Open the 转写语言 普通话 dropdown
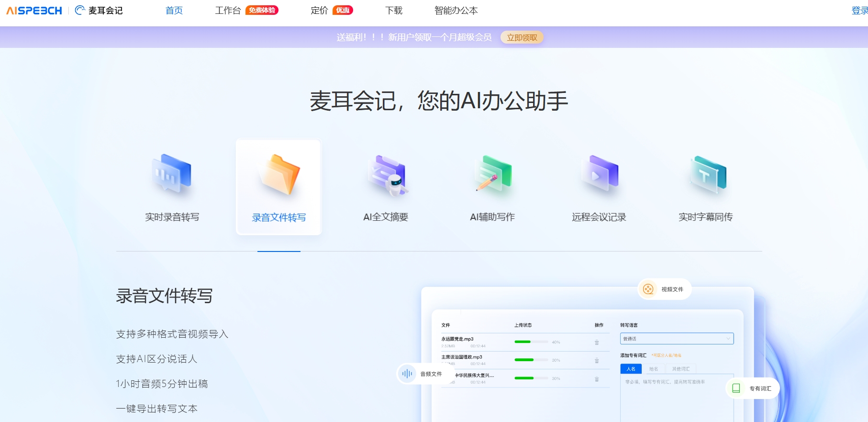 pos(677,339)
